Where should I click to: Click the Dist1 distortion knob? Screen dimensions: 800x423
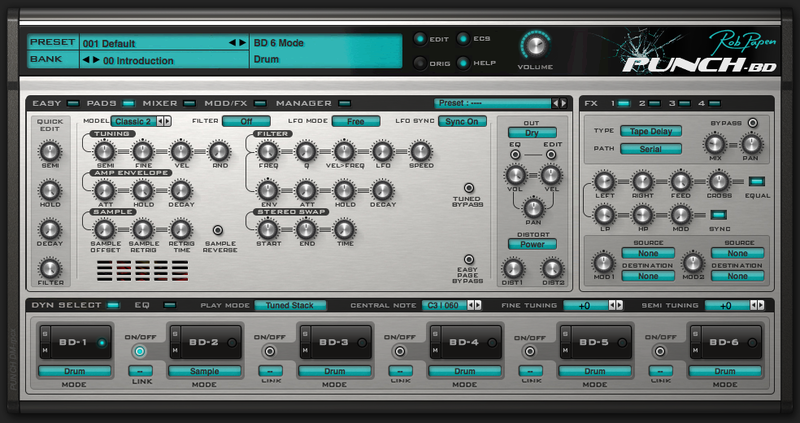[x=513, y=268]
